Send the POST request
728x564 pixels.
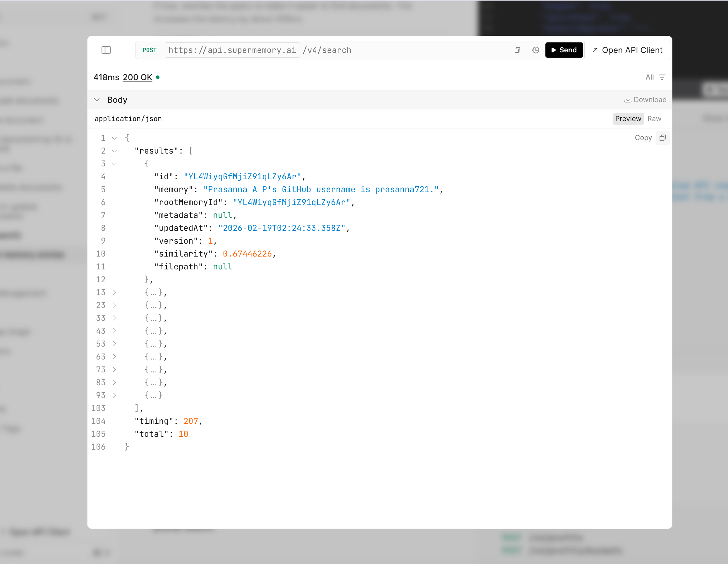[x=564, y=50]
